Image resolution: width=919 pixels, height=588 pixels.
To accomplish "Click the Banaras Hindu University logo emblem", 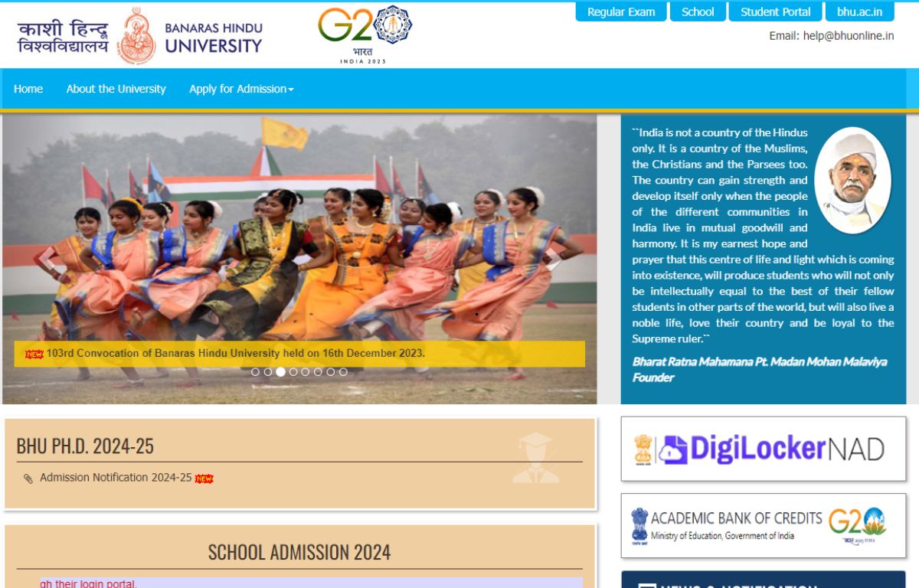I will pos(136,35).
